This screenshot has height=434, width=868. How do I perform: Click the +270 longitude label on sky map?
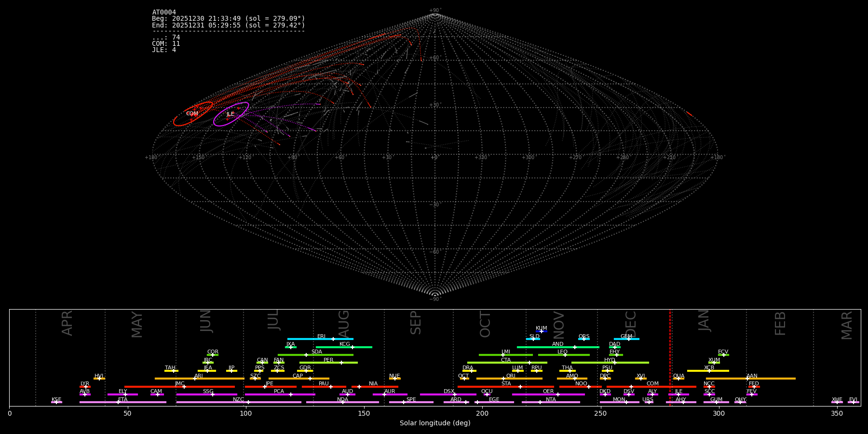pos(575,158)
